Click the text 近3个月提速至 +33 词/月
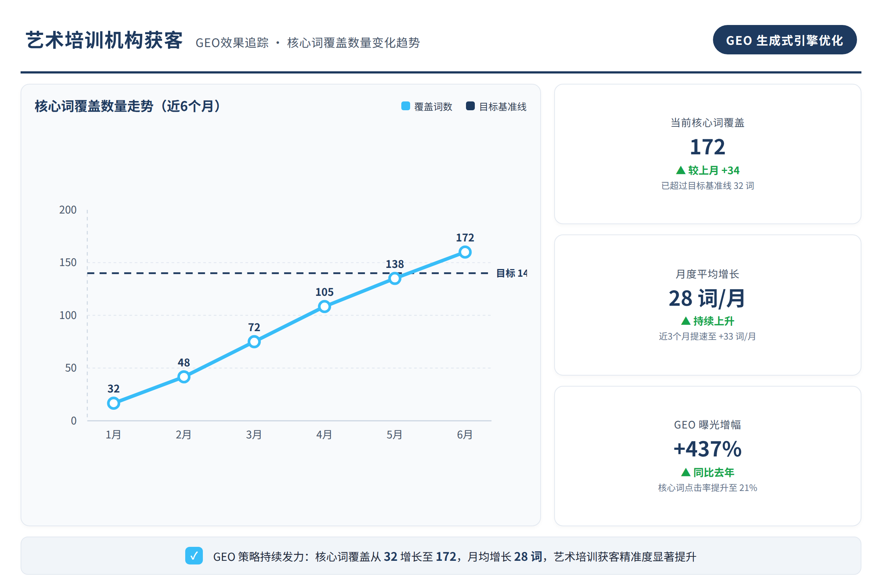Image resolution: width=882 pixels, height=588 pixels. click(x=707, y=336)
